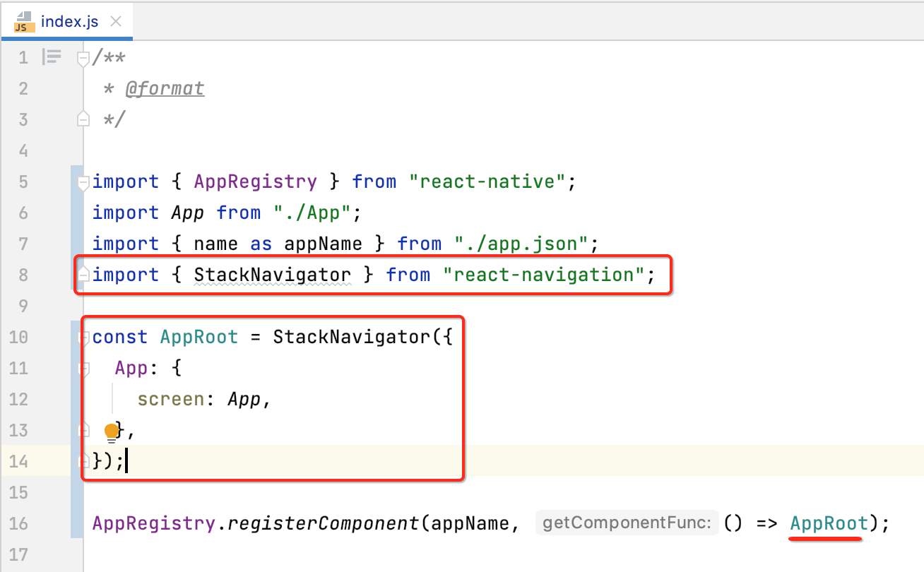Click the underlined @format tag
924x572 pixels.
point(165,88)
